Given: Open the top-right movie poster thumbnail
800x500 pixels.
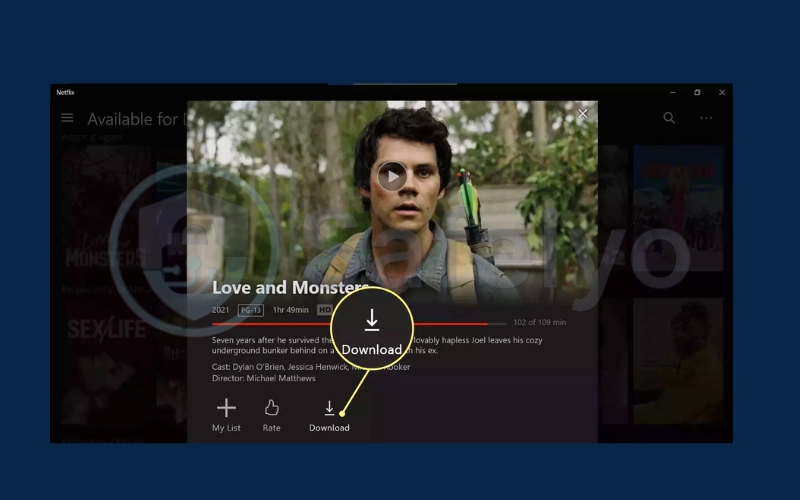Looking at the screenshot, I should (x=678, y=208).
